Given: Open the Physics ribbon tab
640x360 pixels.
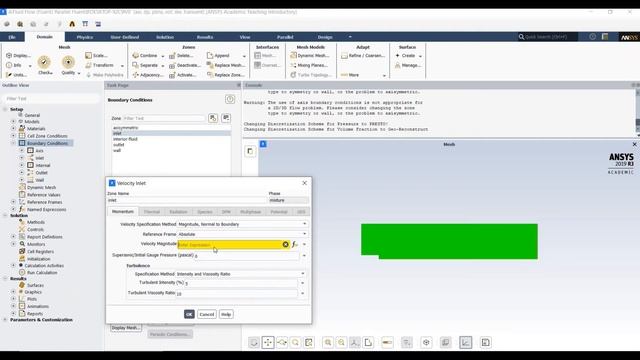Looking at the screenshot, I should 85,37.
